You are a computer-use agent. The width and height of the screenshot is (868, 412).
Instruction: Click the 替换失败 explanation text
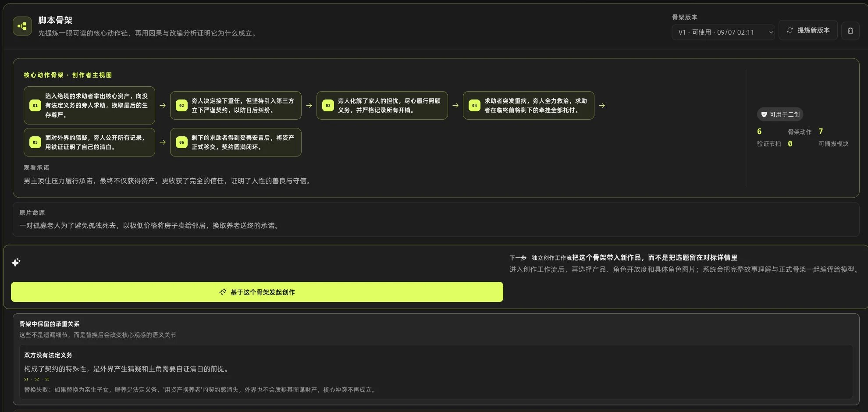click(x=201, y=390)
